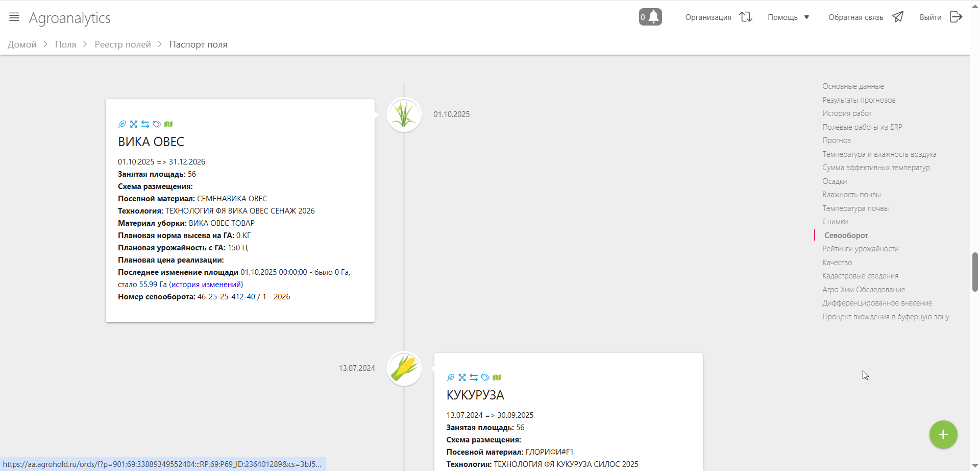Click the corn timeline marker for 13.07.2024

point(404,368)
